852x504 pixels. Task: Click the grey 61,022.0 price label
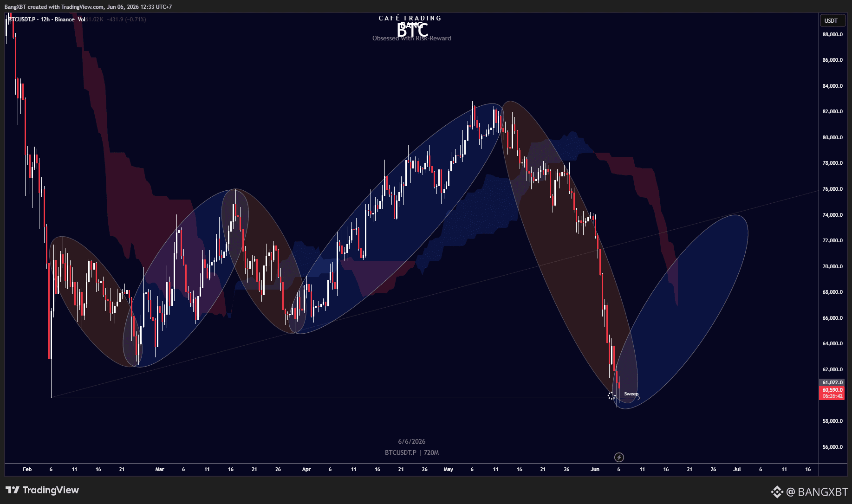pos(832,382)
